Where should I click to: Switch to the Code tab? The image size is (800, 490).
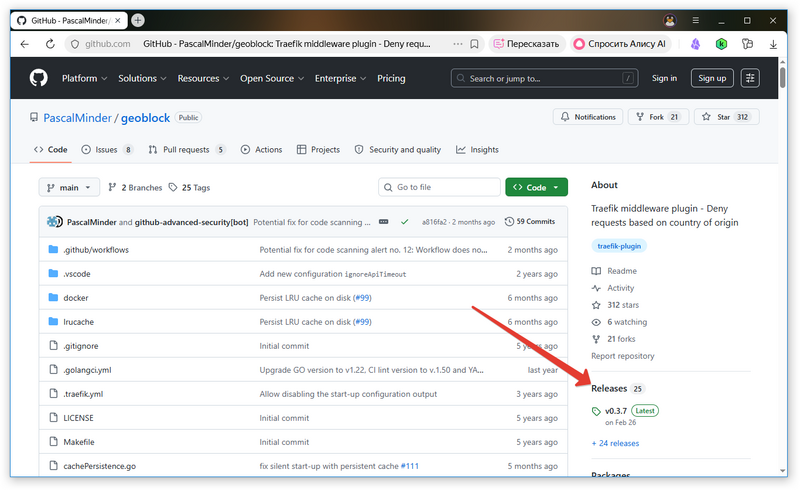pyautogui.click(x=51, y=150)
